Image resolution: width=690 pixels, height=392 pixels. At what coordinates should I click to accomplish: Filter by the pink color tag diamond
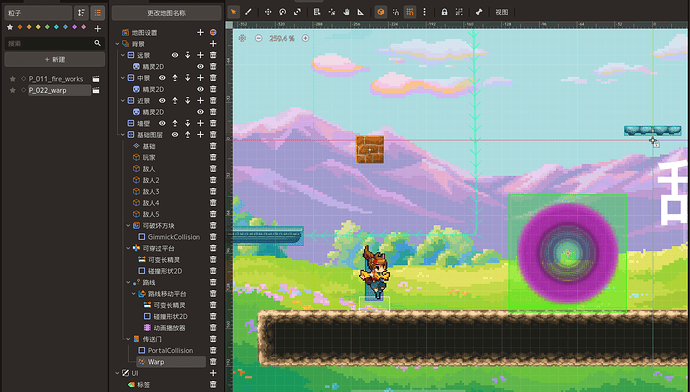click(84, 27)
